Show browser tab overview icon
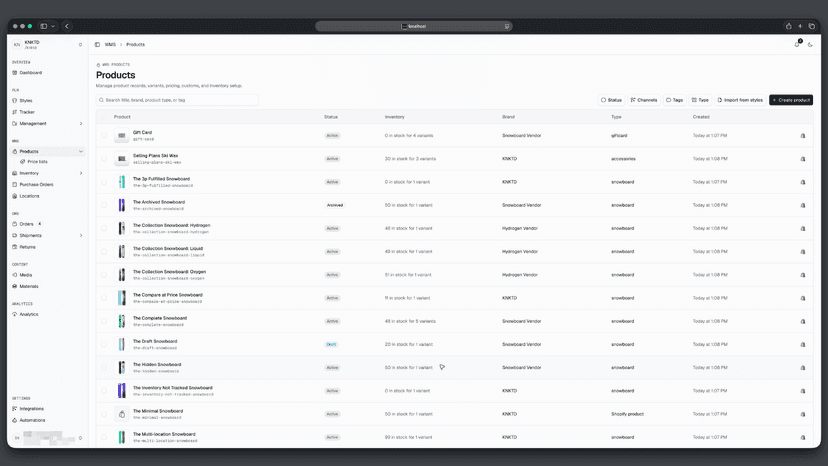Image resolution: width=828 pixels, height=466 pixels. click(x=812, y=26)
